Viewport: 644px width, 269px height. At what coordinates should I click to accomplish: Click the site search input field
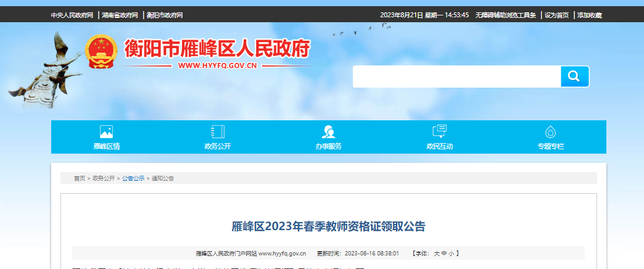456,77
